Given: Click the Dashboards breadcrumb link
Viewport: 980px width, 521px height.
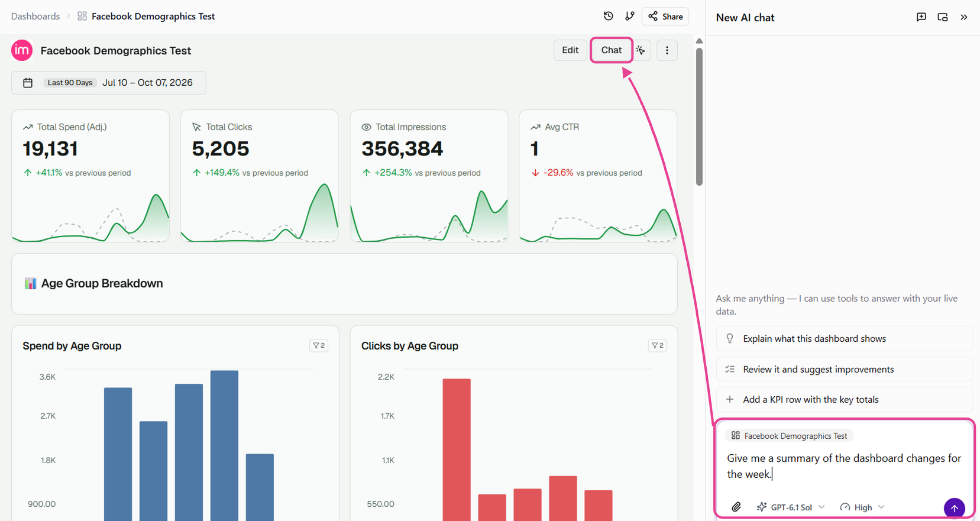Looking at the screenshot, I should 35,16.
